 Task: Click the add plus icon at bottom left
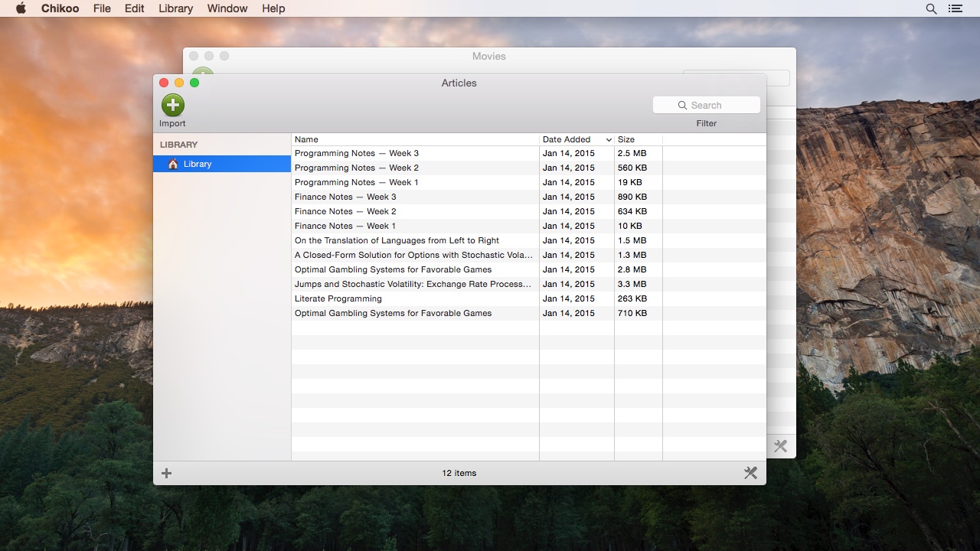click(166, 473)
